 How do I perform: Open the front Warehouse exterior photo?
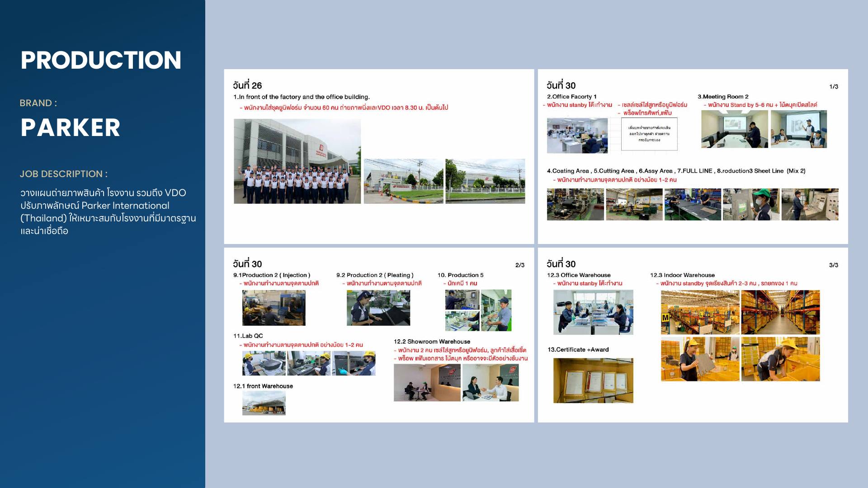pos(264,403)
